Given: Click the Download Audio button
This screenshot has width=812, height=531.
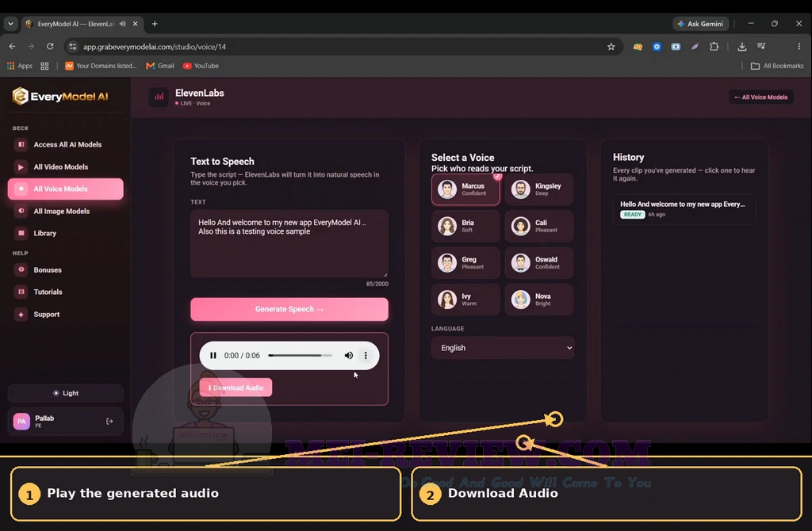Looking at the screenshot, I should click(236, 388).
